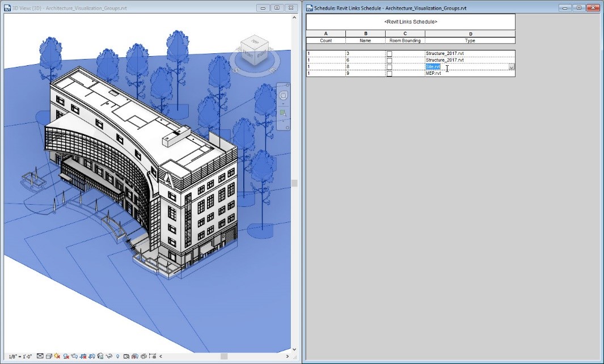Click the Type column header in the schedule
This screenshot has width=604, height=364.
(470, 40)
